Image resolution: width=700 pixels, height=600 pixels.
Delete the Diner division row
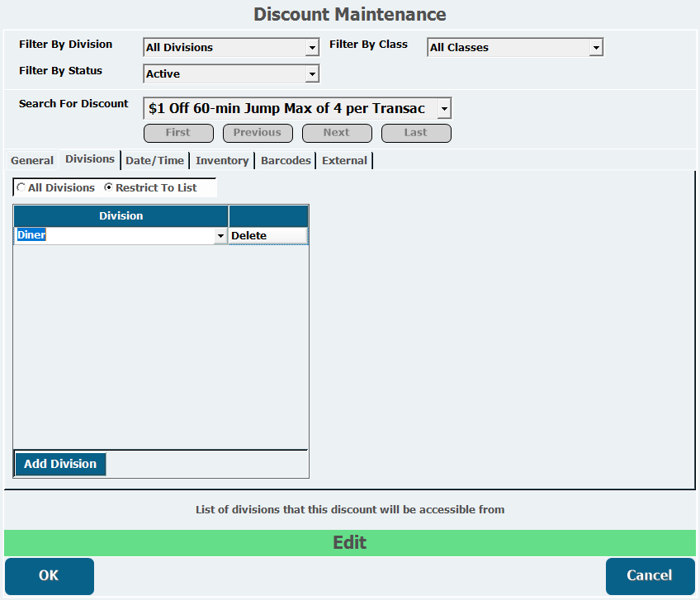268,236
